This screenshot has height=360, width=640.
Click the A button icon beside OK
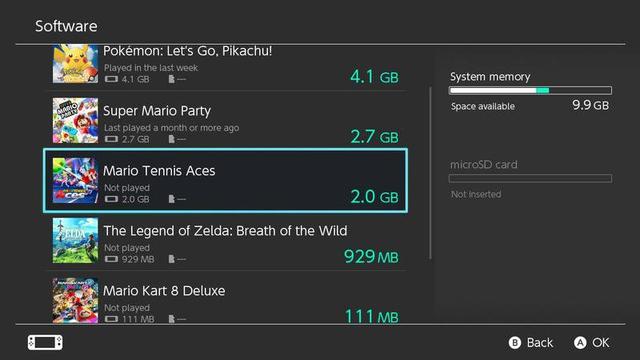click(580, 342)
